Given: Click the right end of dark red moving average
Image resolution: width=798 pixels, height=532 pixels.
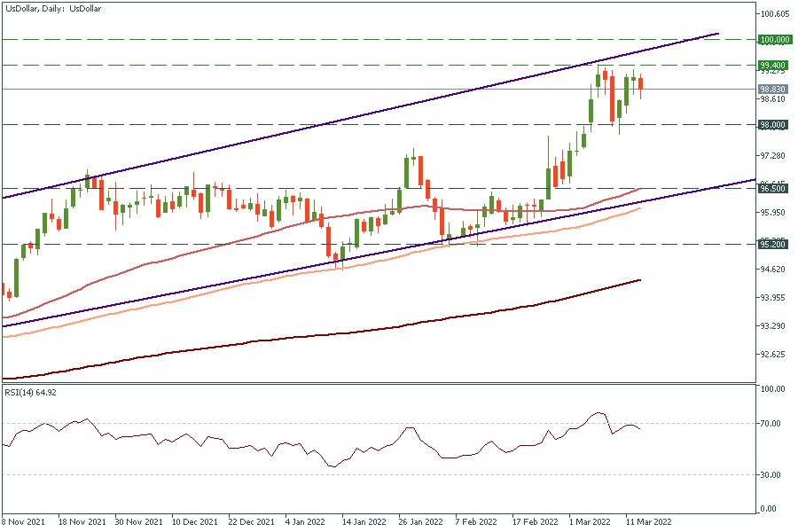Looking at the screenshot, I should (639, 280).
